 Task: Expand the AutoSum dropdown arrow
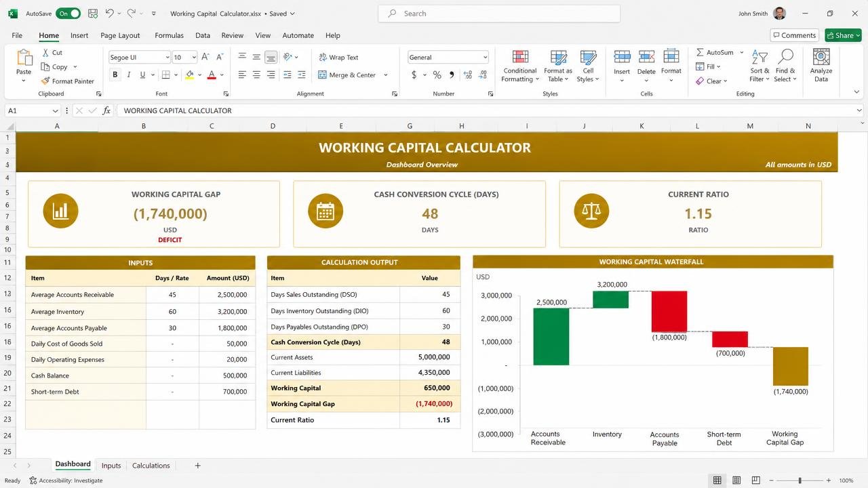click(742, 52)
